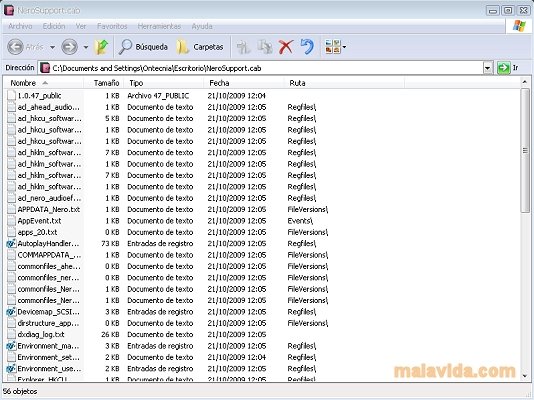Click the 26 KB size cell
Screen dimensions: 534x400
coord(110,335)
